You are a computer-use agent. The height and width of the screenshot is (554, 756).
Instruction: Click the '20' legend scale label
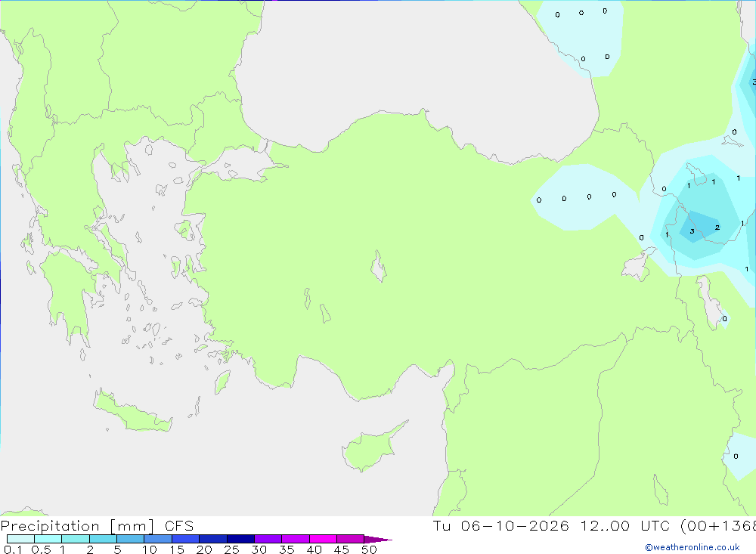(x=204, y=549)
